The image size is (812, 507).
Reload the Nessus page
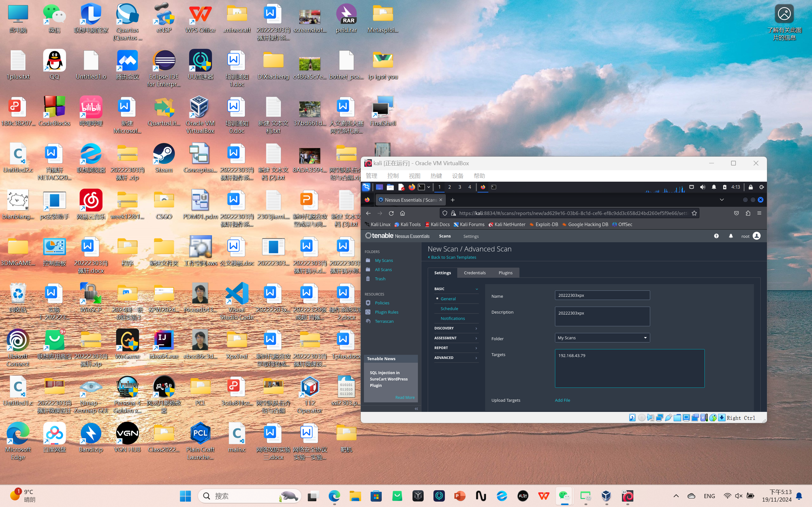[391, 213]
